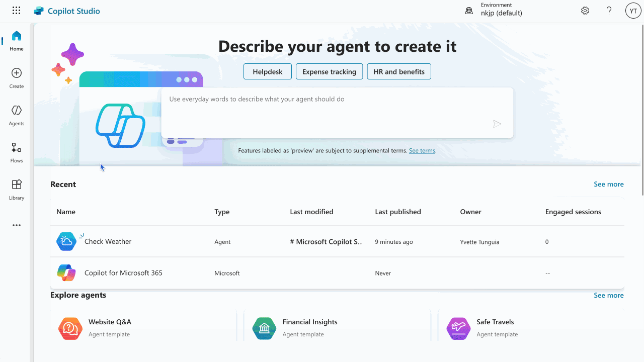
Task: Click See more next to Explore agents
Action: pos(609,295)
